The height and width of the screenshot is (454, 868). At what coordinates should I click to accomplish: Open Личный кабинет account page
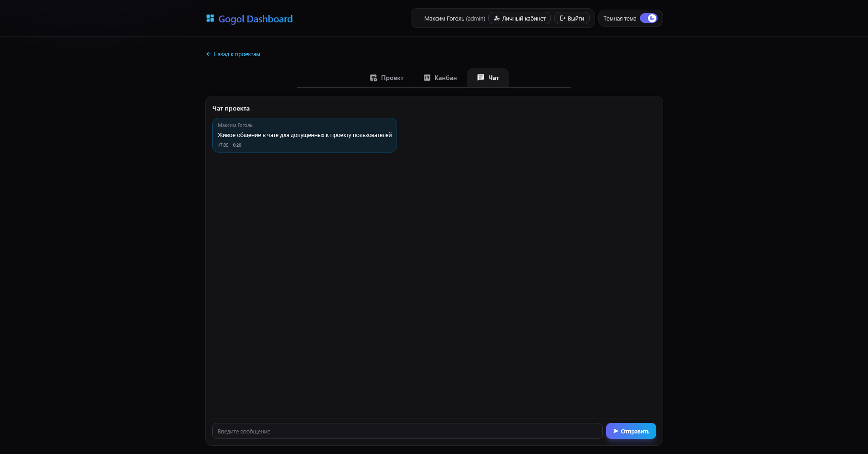519,18
